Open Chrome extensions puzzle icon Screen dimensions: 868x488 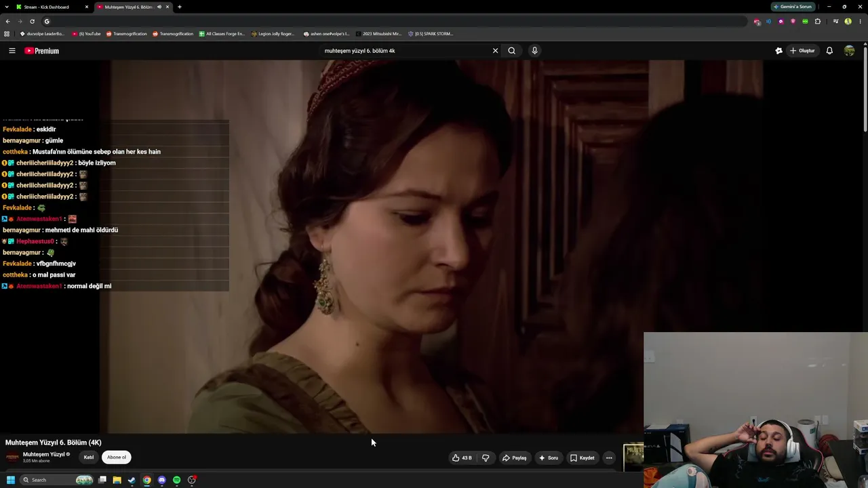[x=817, y=22]
